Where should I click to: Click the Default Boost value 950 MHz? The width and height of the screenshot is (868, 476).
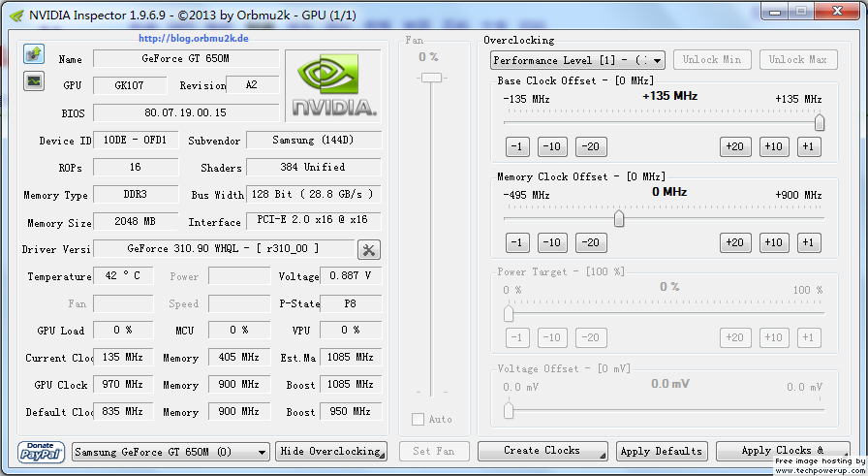click(x=351, y=412)
